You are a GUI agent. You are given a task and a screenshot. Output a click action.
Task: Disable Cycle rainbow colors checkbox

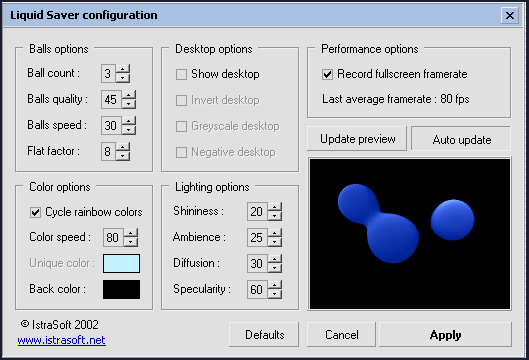(35, 212)
